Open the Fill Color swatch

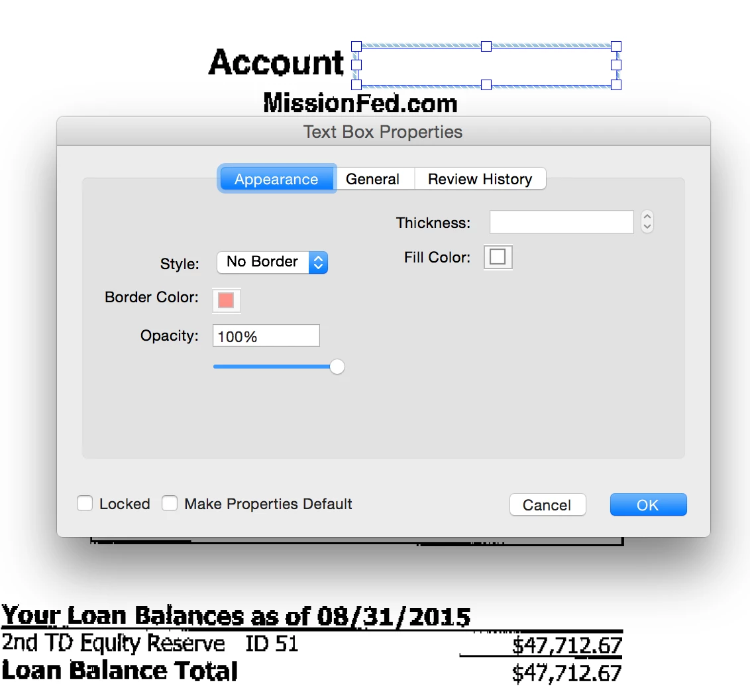(498, 257)
